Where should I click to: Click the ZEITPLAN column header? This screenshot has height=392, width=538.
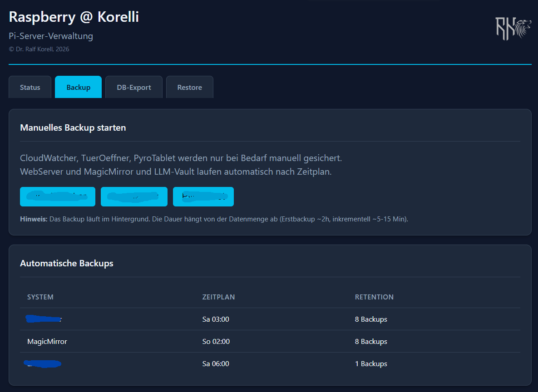218,297
